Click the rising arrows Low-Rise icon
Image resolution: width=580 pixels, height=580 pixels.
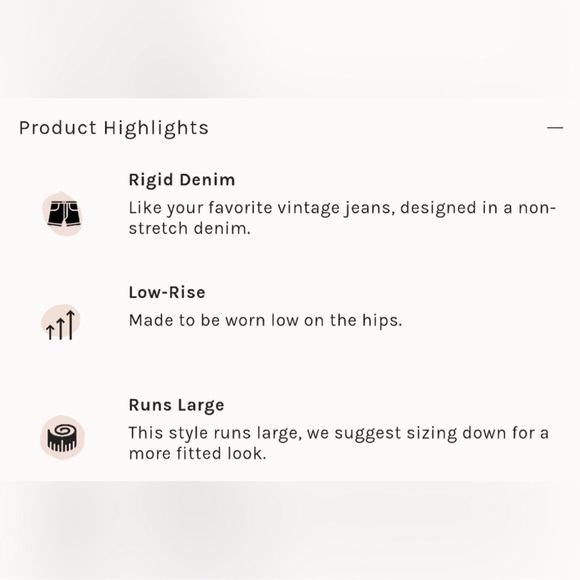pos(61,324)
